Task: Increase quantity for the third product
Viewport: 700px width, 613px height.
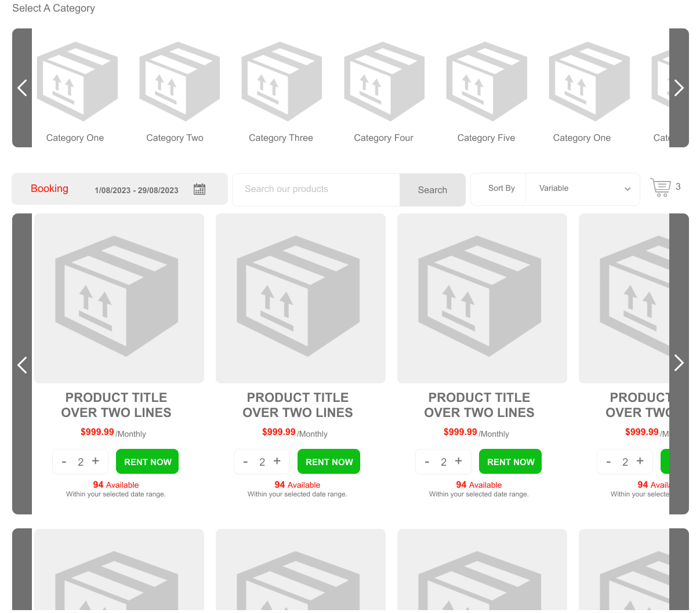Action: pos(459,461)
